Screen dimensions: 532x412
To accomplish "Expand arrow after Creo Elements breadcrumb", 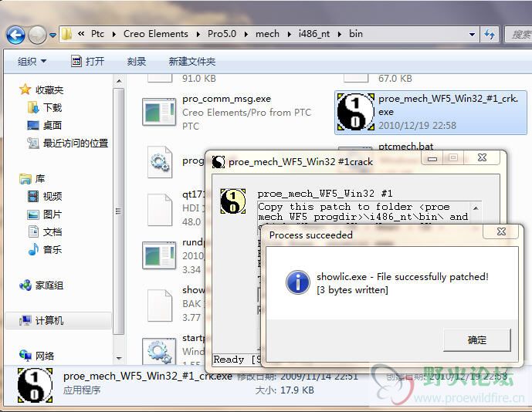I will click(x=198, y=34).
